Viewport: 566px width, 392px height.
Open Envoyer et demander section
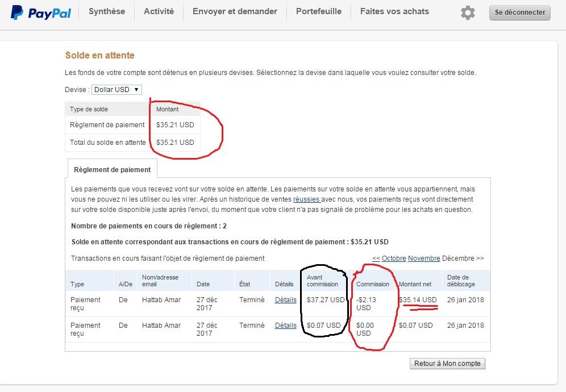[235, 11]
